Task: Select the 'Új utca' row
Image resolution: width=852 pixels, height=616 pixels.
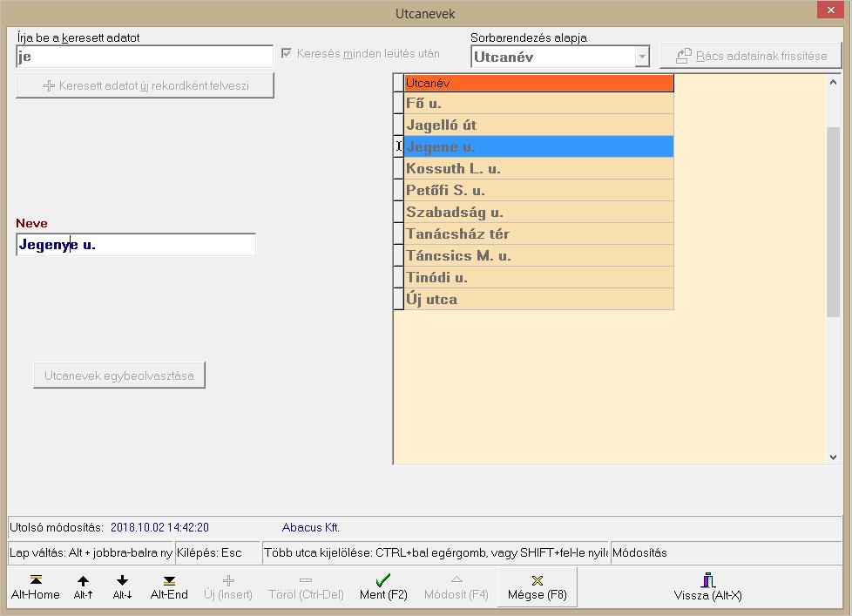Action: point(538,299)
